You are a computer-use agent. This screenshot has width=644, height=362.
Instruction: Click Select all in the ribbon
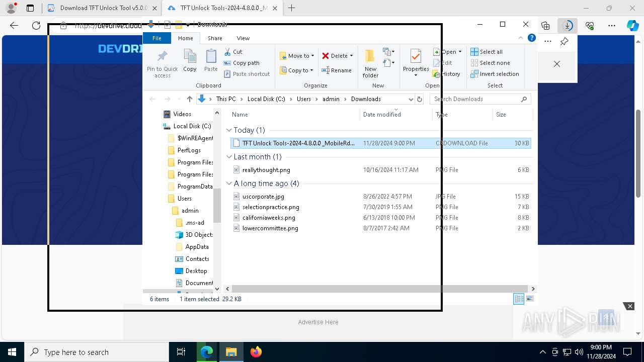coord(487,52)
